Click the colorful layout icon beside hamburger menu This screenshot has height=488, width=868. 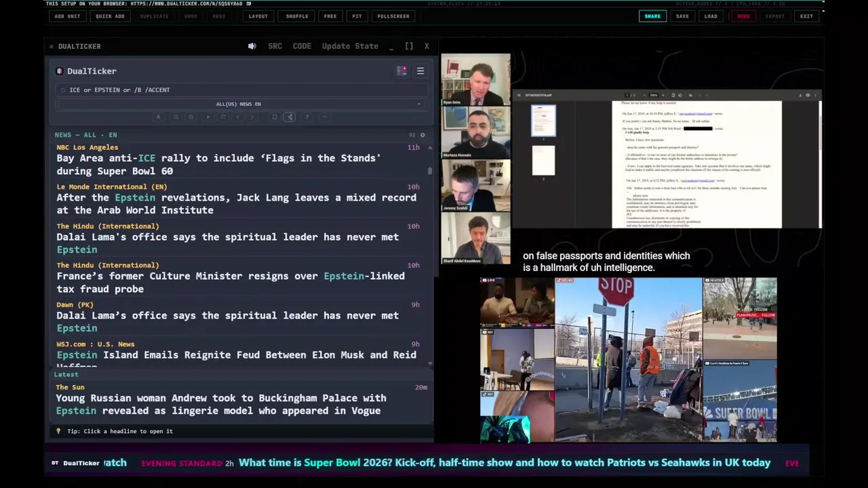click(x=402, y=71)
